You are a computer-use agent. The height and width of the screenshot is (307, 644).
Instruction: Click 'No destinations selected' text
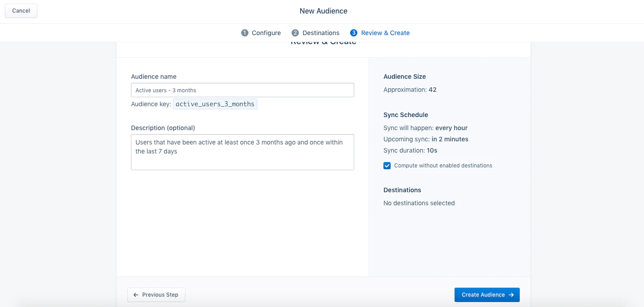pyautogui.click(x=419, y=203)
